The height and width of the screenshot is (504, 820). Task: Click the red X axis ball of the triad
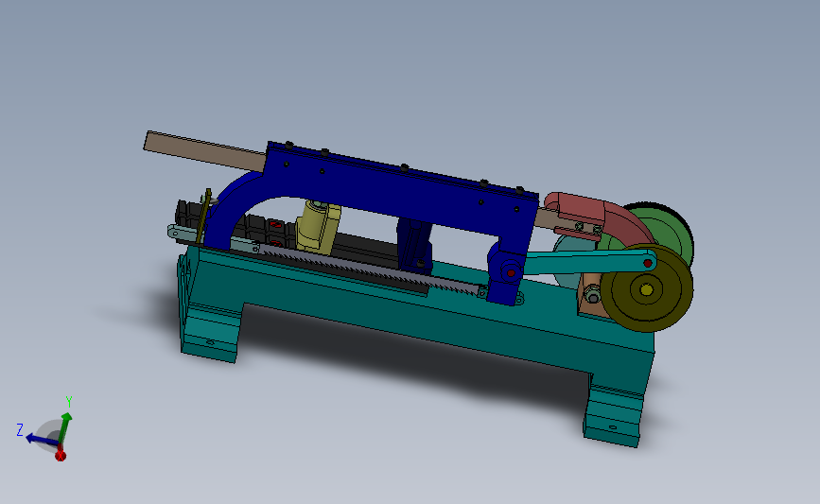coord(61,456)
